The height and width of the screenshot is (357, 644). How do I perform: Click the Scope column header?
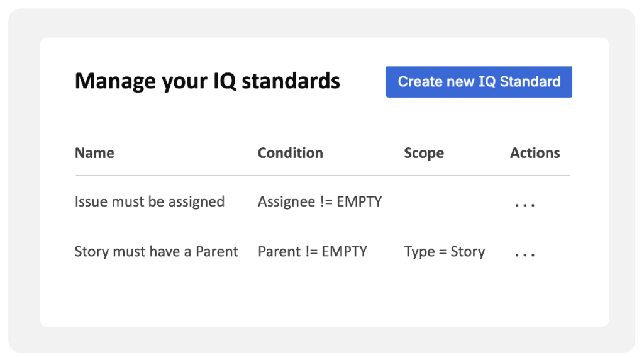click(x=423, y=154)
